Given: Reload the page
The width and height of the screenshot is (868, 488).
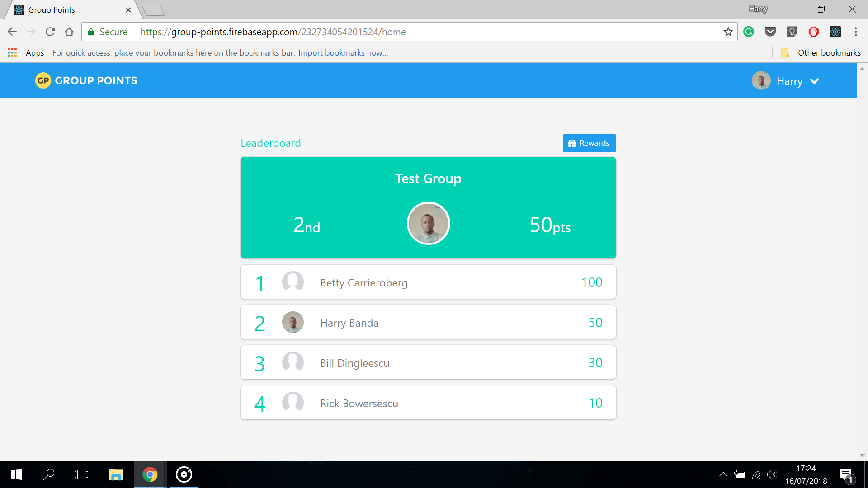Looking at the screenshot, I should pyautogui.click(x=50, y=32).
